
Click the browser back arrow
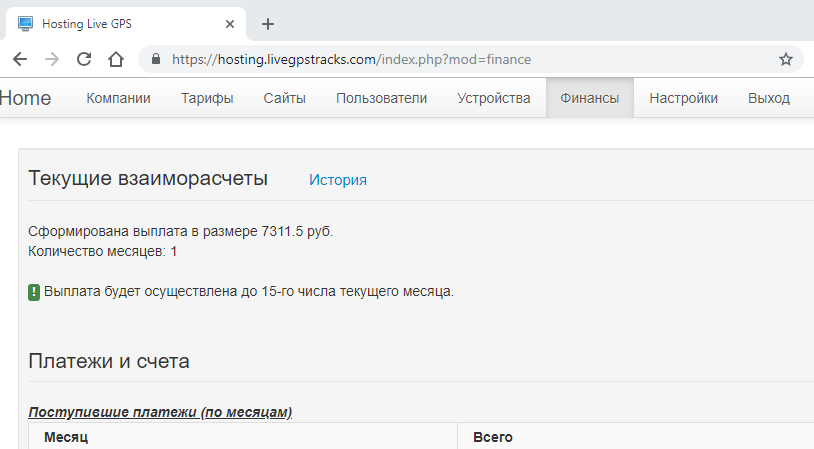[x=20, y=59]
